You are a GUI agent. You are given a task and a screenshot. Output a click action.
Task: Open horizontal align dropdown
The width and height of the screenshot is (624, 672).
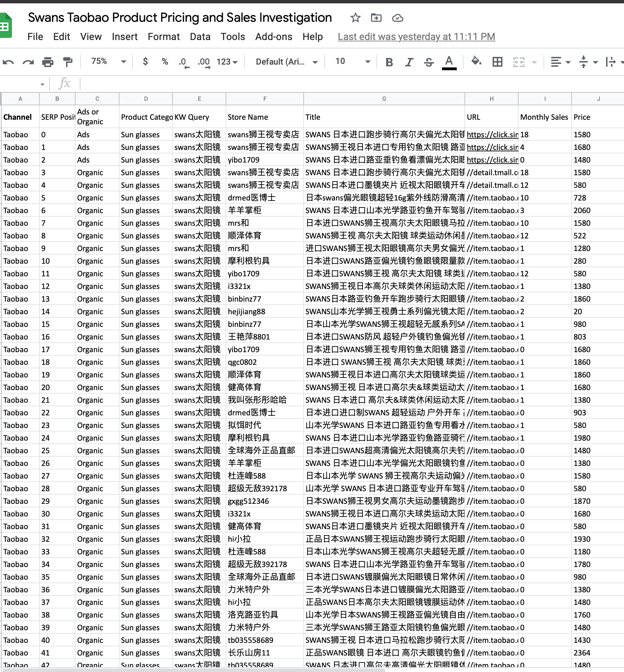pyautogui.click(x=560, y=62)
